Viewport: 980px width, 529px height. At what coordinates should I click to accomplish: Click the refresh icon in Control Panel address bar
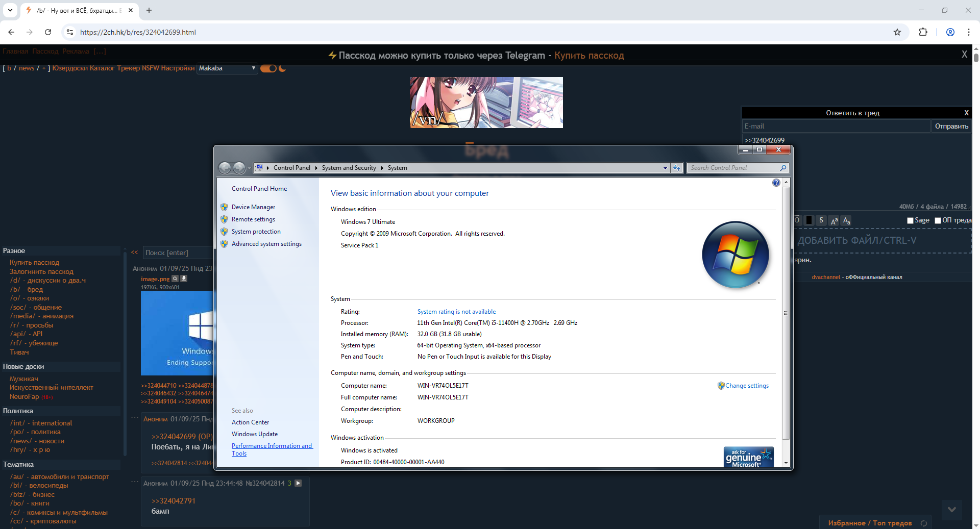[x=677, y=168]
